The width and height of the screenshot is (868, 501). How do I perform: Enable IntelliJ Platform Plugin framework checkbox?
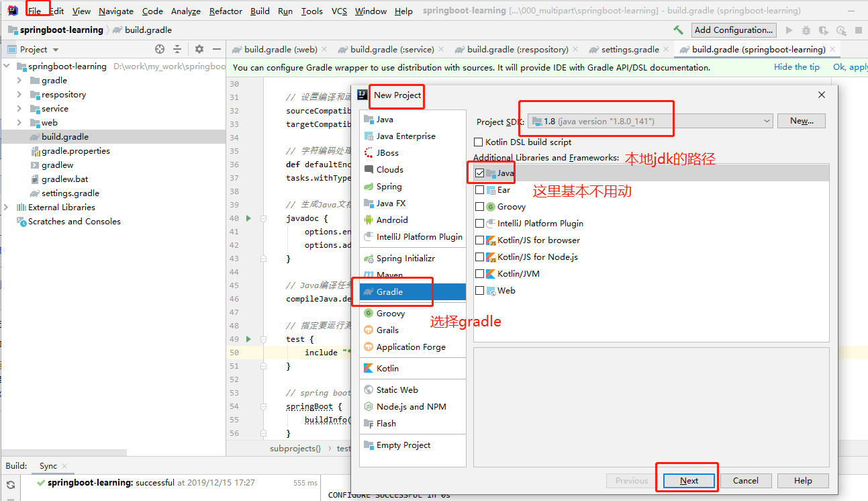coord(479,223)
